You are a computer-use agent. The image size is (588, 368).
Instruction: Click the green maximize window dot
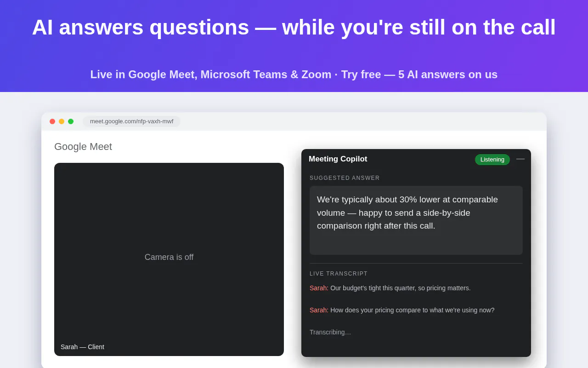pos(71,121)
